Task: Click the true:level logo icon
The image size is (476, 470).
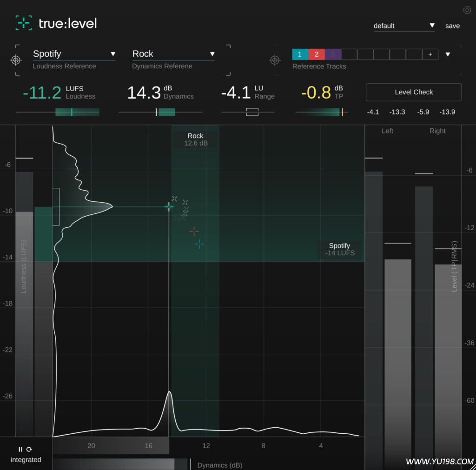Action: tap(23, 22)
